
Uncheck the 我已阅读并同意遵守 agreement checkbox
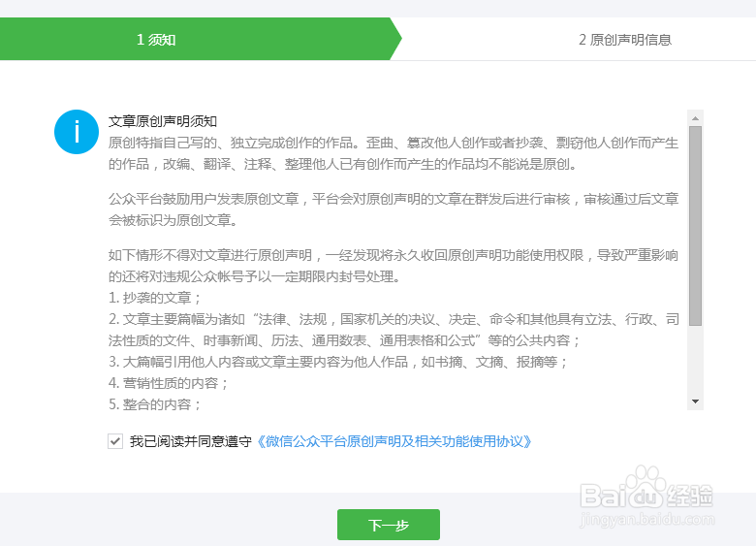(x=115, y=441)
